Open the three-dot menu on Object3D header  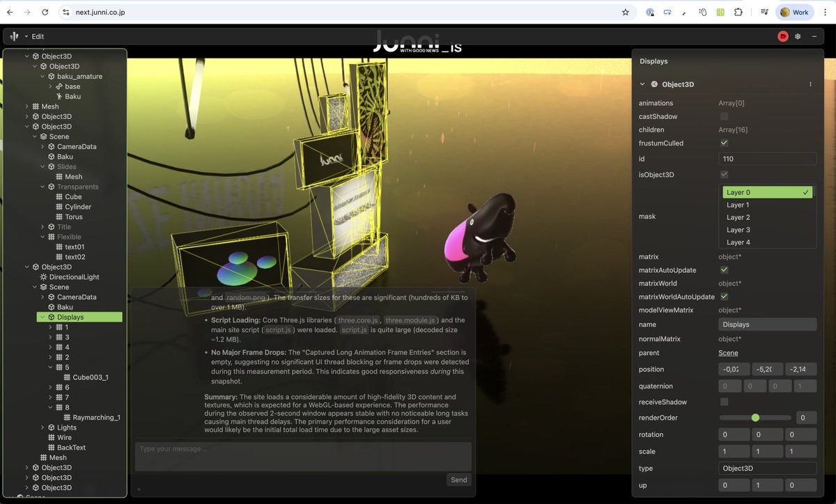coord(810,84)
